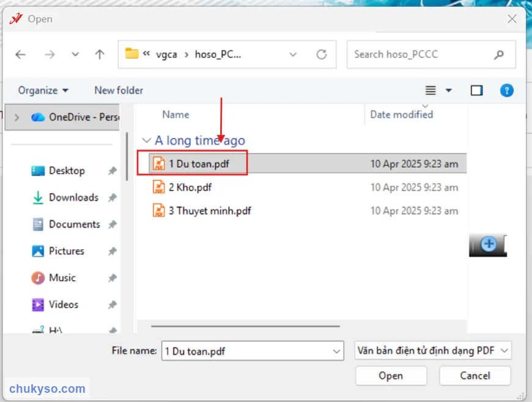Select vgca in the address path

pos(166,54)
